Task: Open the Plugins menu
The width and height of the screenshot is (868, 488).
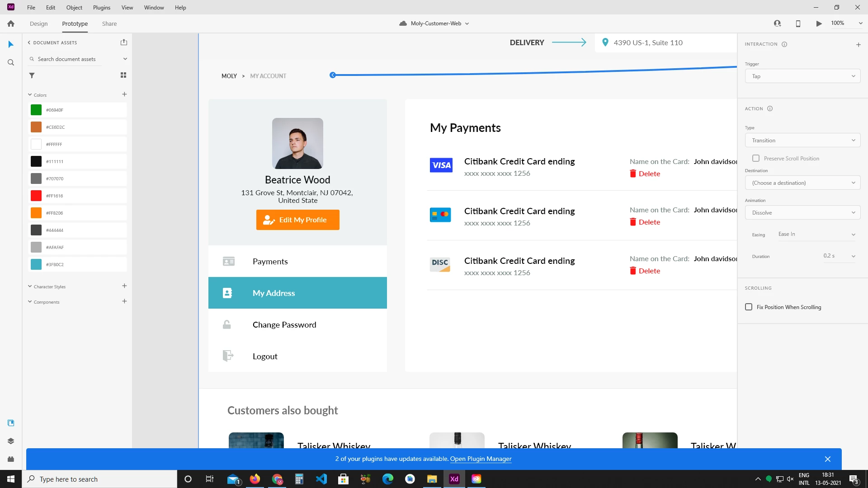Action: click(101, 7)
